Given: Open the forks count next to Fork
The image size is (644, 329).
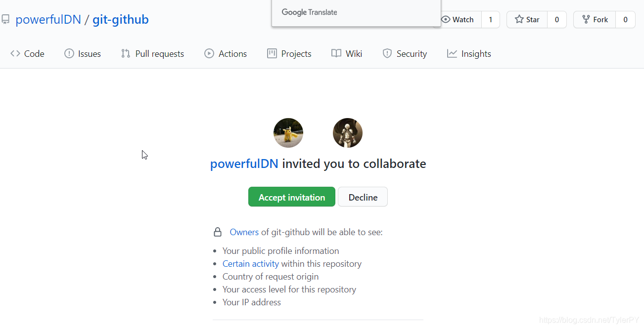Looking at the screenshot, I should pyautogui.click(x=626, y=20).
